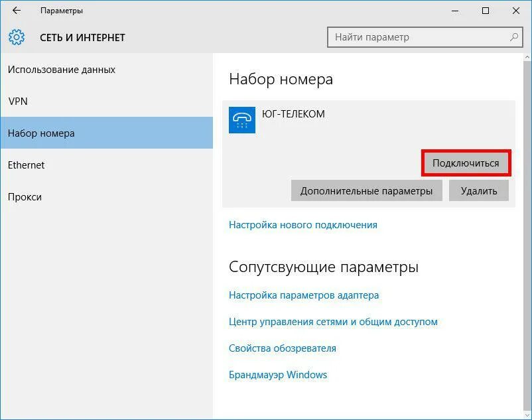Click the Подключиться button
The width and height of the screenshot is (532, 420).
point(466,163)
